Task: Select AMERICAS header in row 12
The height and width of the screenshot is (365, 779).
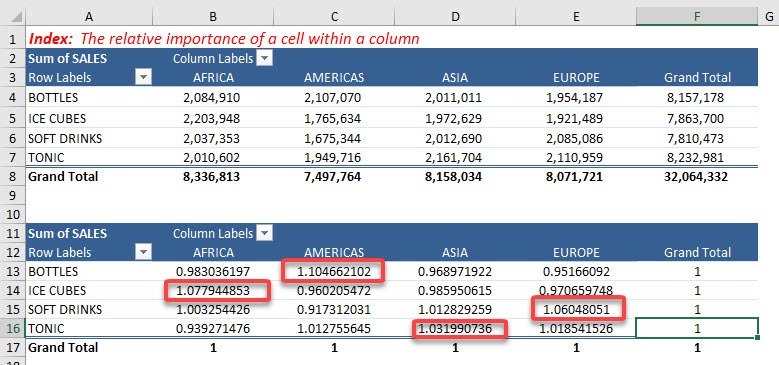Action: [x=334, y=252]
